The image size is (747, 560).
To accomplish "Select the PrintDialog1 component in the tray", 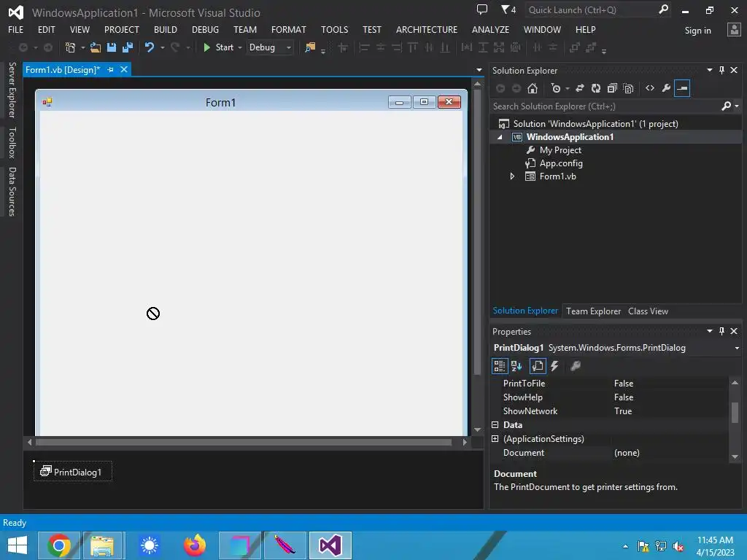I will pyautogui.click(x=72, y=472).
